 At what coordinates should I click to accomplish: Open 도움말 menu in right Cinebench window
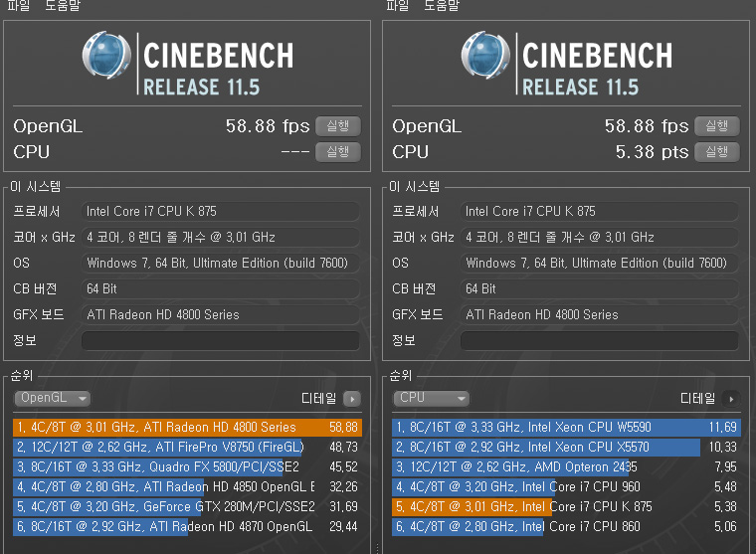click(441, 5)
